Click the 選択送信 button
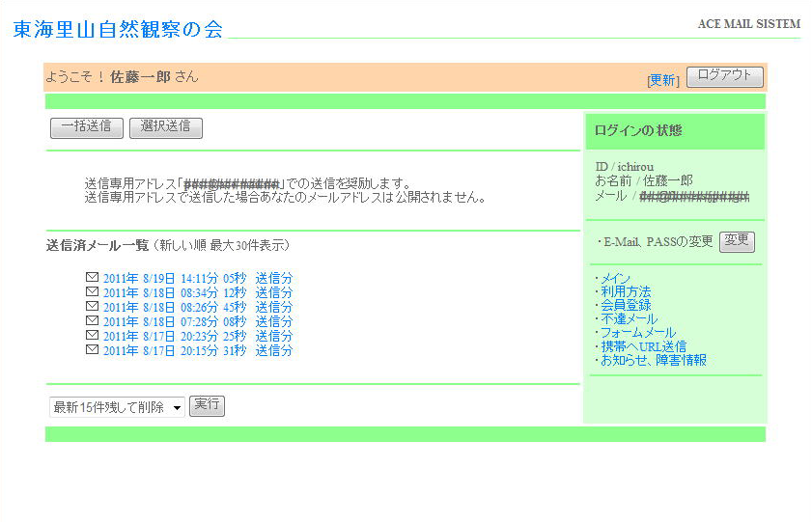 165,127
